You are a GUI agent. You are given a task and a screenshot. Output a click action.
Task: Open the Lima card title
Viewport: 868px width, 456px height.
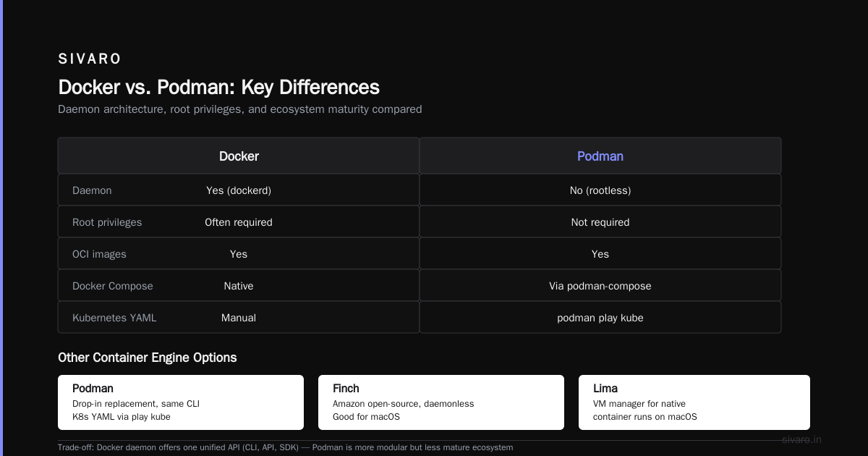click(x=605, y=389)
